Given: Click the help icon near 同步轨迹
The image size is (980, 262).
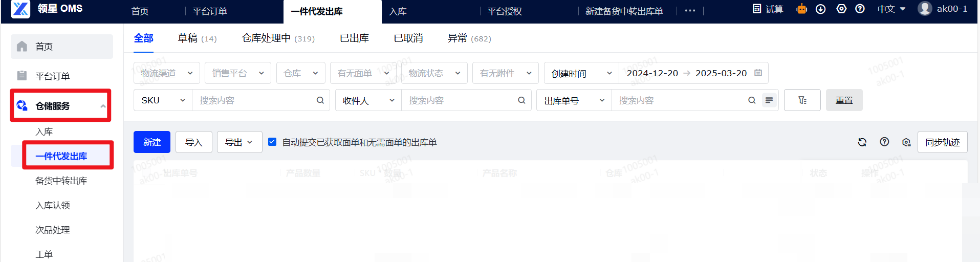Looking at the screenshot, I should [x=884, y=142].
